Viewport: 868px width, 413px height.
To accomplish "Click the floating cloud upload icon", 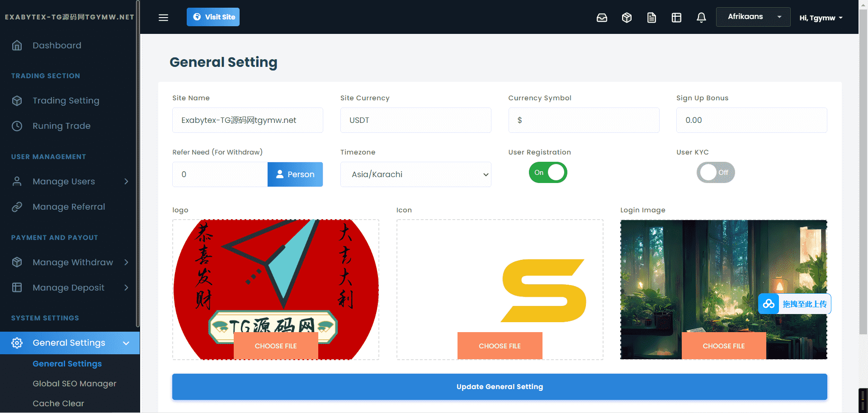I will click(769, 304).
